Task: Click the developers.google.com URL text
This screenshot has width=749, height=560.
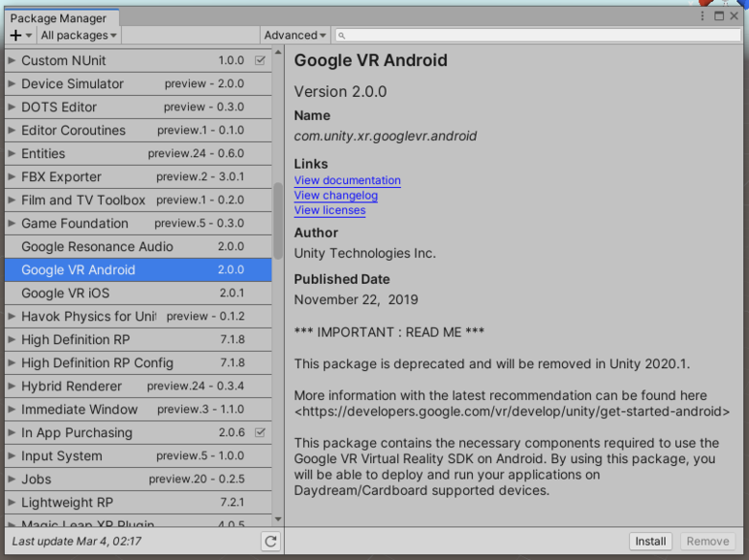Action: (x=512, y=411)
